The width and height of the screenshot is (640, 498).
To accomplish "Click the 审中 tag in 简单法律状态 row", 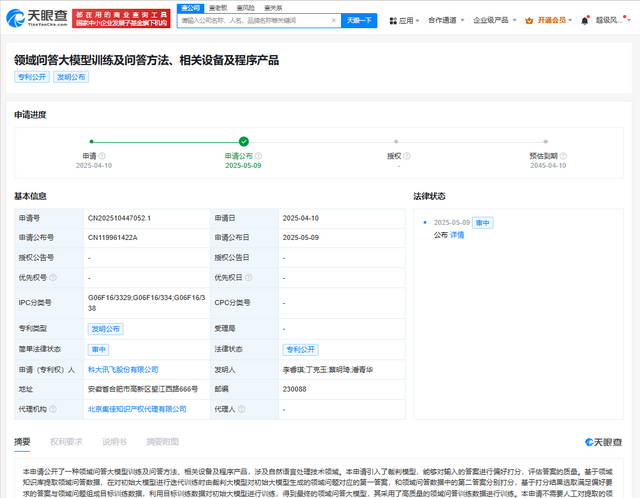I will click(98, 349).
